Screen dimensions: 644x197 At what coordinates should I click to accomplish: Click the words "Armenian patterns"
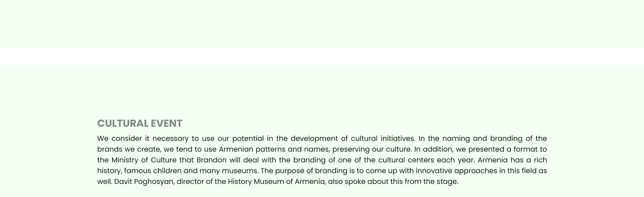click(252, 149)
